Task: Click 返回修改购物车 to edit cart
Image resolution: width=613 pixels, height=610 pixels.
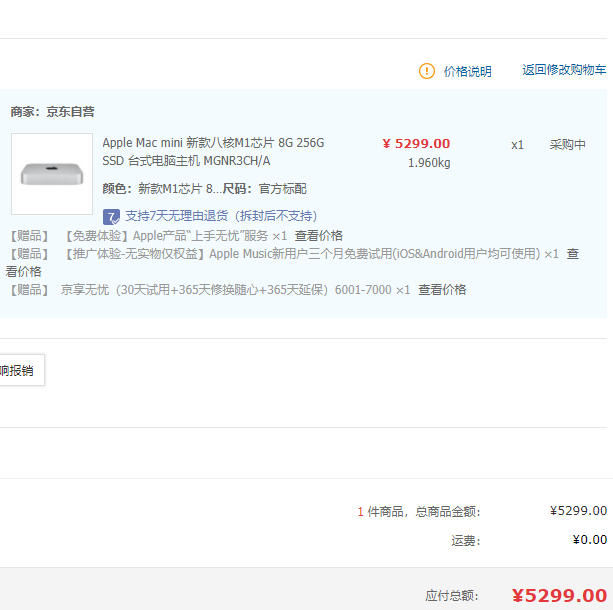Action: point(564,70)
